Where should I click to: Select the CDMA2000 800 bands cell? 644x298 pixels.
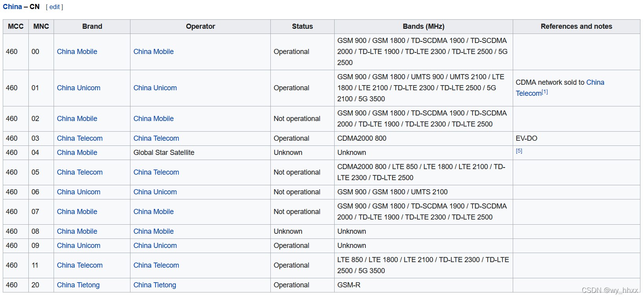tap(423, 138)
